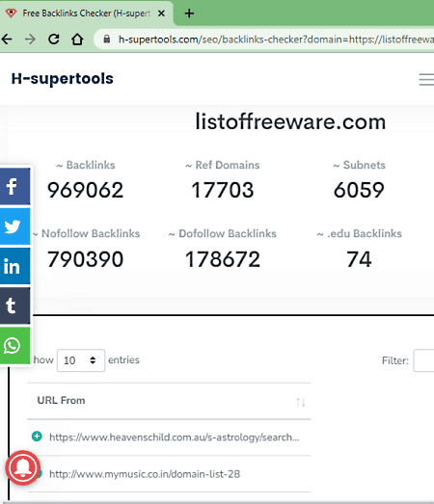Click the Subnets value 6059

359,190
